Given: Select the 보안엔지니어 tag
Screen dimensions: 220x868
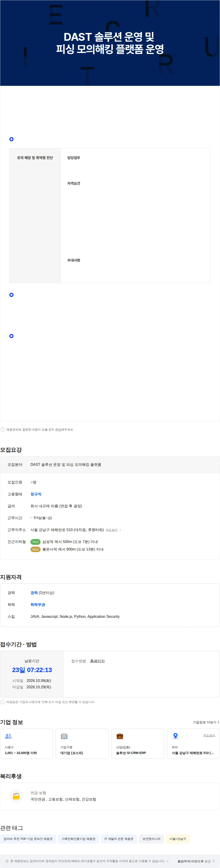Looking at the screenshot, I should click(x=151, y=839).
